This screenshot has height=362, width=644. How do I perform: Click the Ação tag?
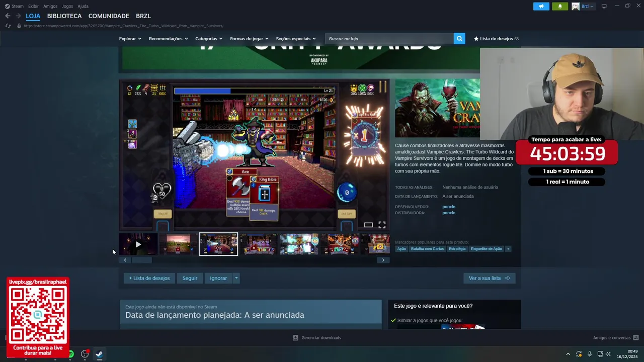coord(401,249)
